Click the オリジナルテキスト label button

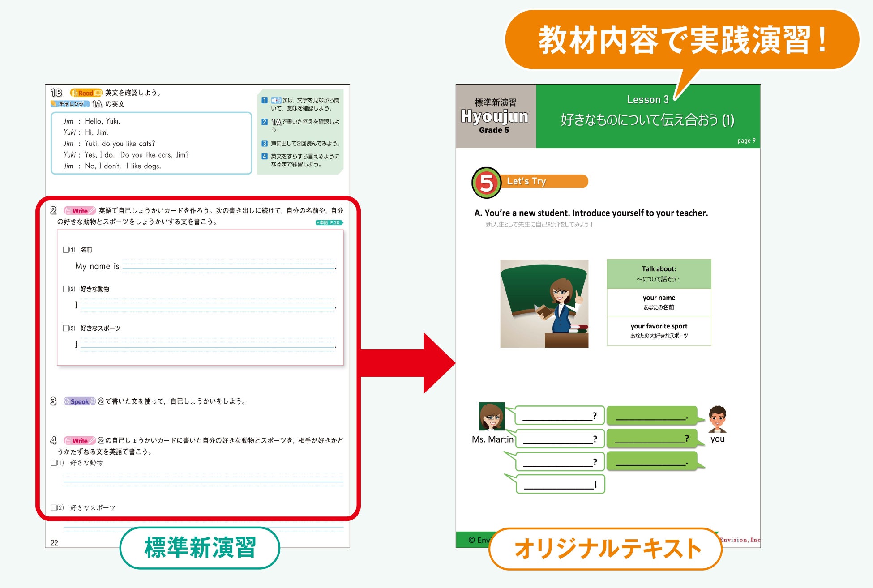pyautogui.click(x=606, y=549)
